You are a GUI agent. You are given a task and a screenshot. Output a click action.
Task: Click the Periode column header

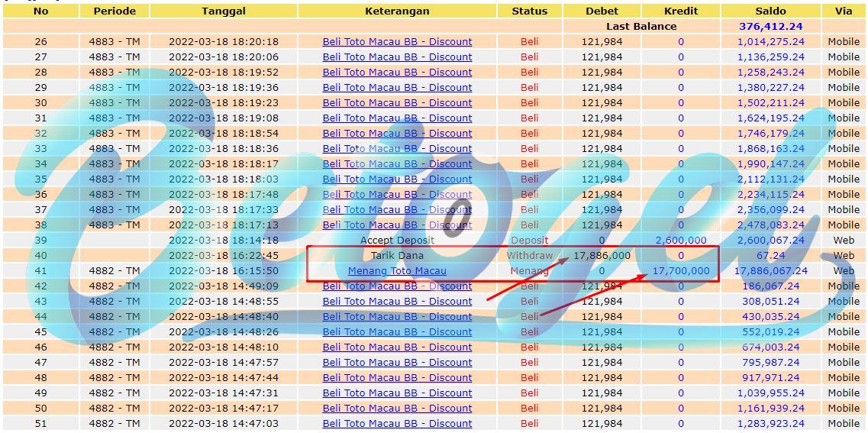[x=115, y=11]
